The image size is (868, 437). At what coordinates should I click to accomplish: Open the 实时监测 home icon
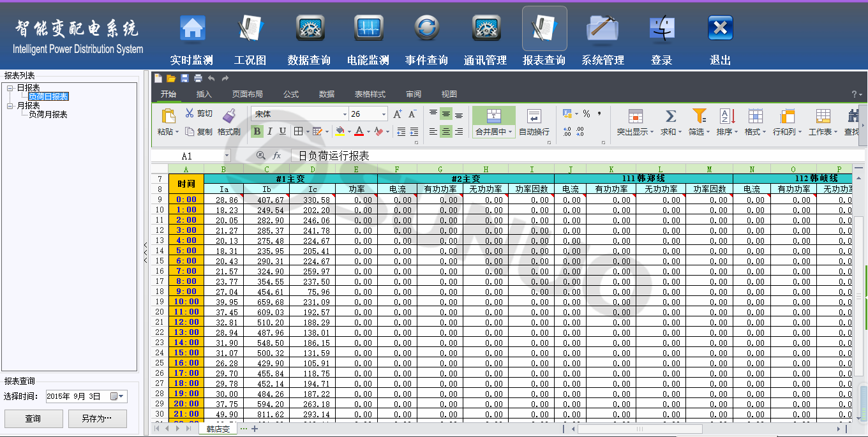click(192, 29)
